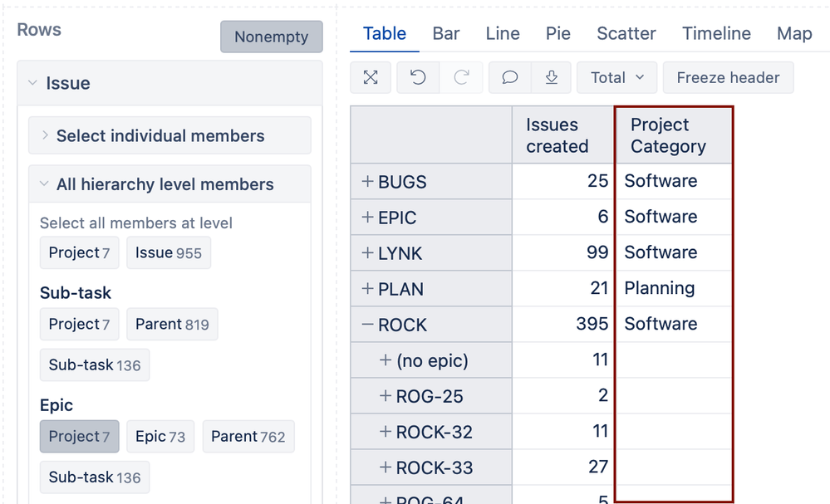The width and height of the screenshot is (830, 504).
Task: Click the redo icon on the report toolbar
Action: click(462, 77)
